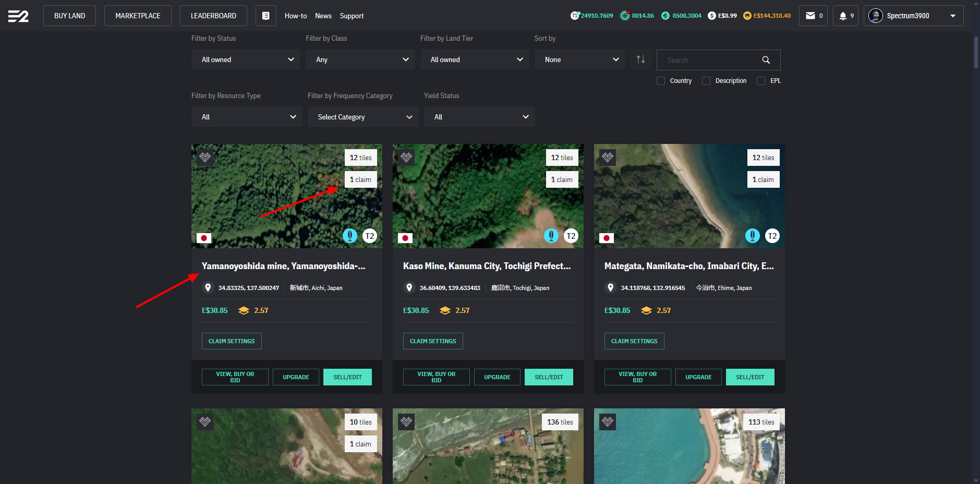Click favorite icon on Kaso Mine card

pyautogui.click(x=406, y=157)
